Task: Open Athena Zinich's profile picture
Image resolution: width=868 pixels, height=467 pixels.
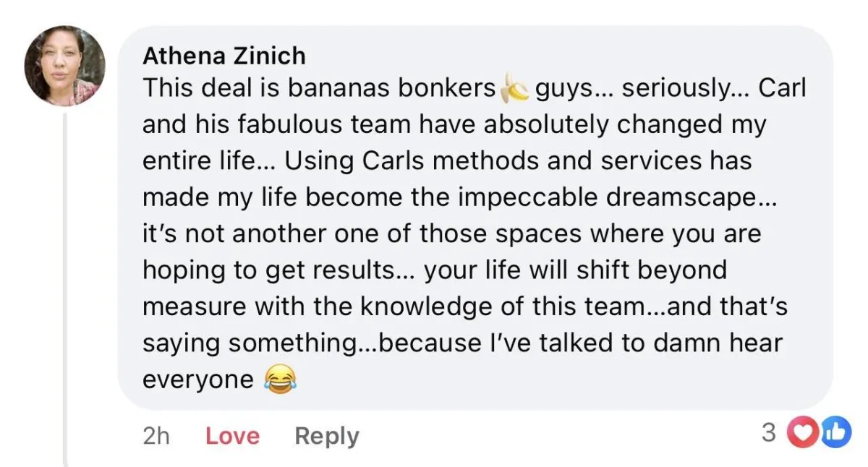Action: (x=65, y=67)
